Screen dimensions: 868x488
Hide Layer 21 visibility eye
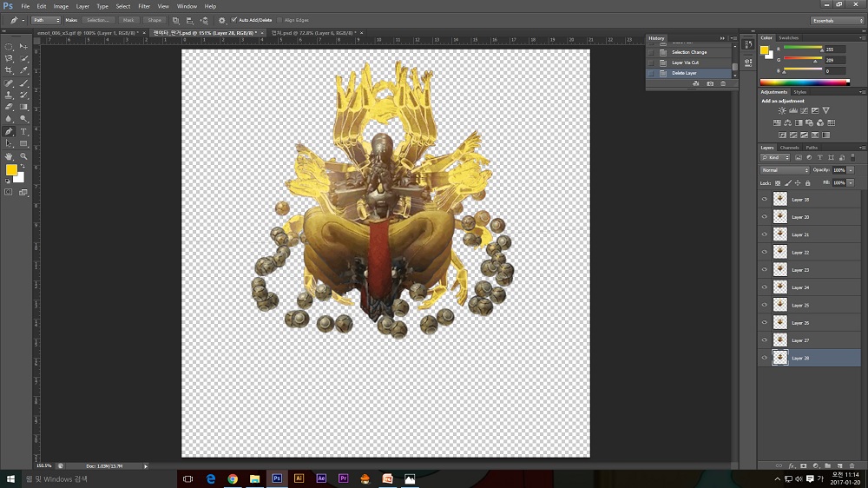tap(765, 234)
